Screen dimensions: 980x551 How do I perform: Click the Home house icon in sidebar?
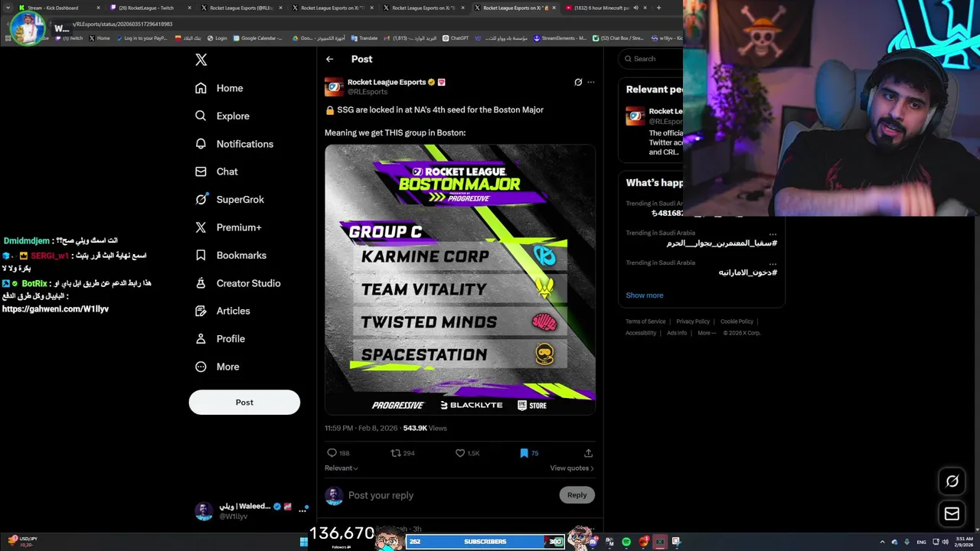(x=201, y=88)
